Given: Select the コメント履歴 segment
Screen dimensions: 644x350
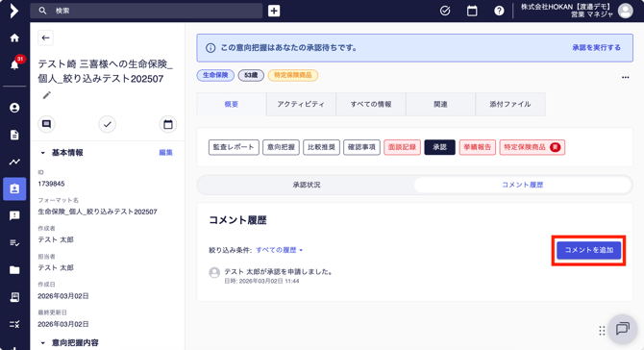Looking at the screenshot, I should tap(523, 185).
